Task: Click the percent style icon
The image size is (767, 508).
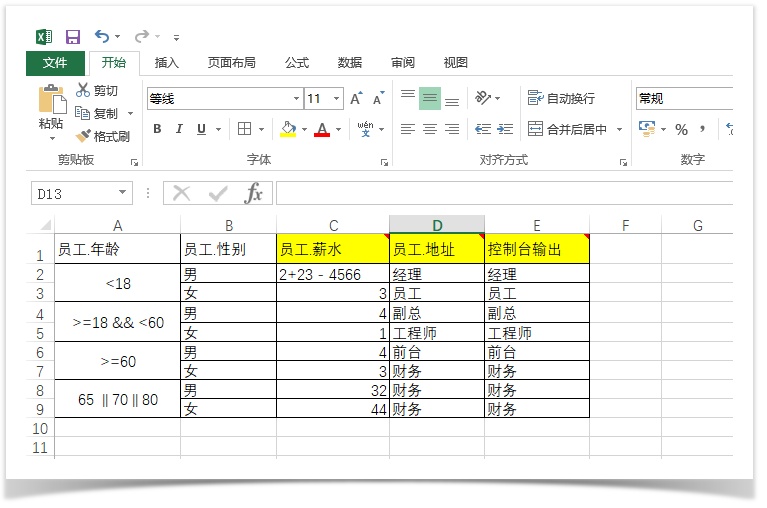Action: 681,129
